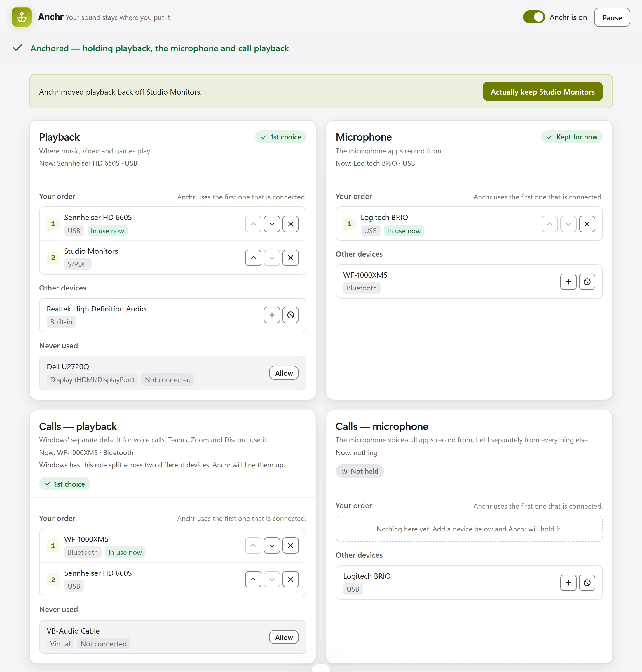Screen dimensions: 642x672
Task: Block Logitech BRIO from Calls microphone
Action: coord(587,583)
